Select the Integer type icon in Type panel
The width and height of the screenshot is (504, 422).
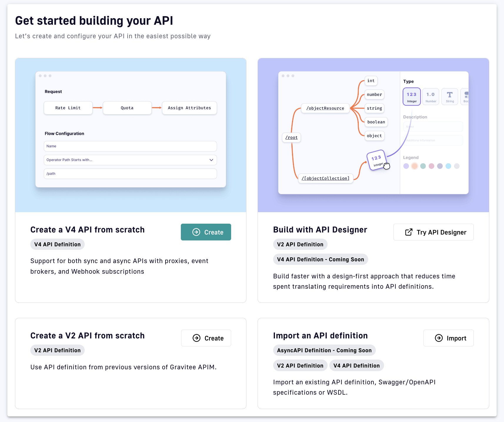tap(411, 97)
